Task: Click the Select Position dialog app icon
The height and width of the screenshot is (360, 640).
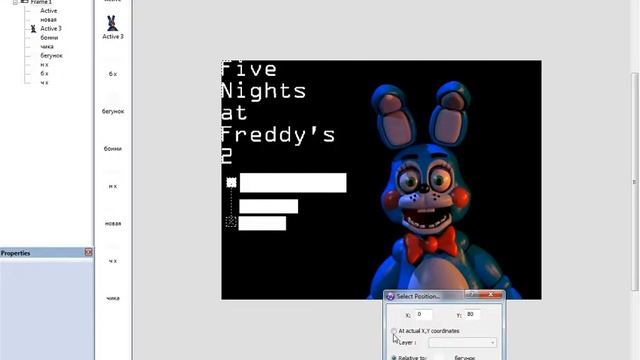Action: coord(390,296)
